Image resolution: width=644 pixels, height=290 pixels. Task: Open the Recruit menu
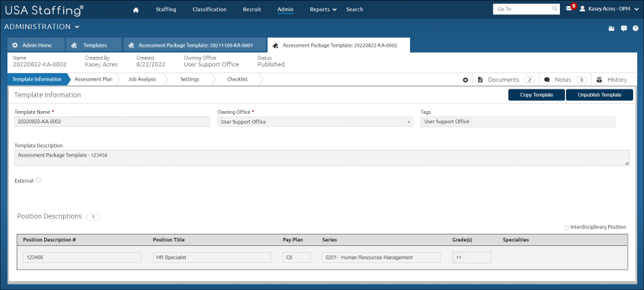coord(251,9)
